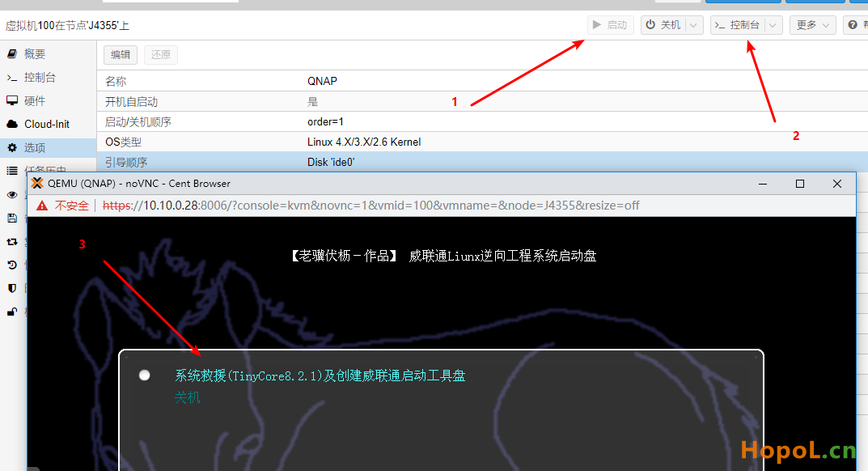Click the eye icon in sidebar
868x471 pixels.
point(11,194)
